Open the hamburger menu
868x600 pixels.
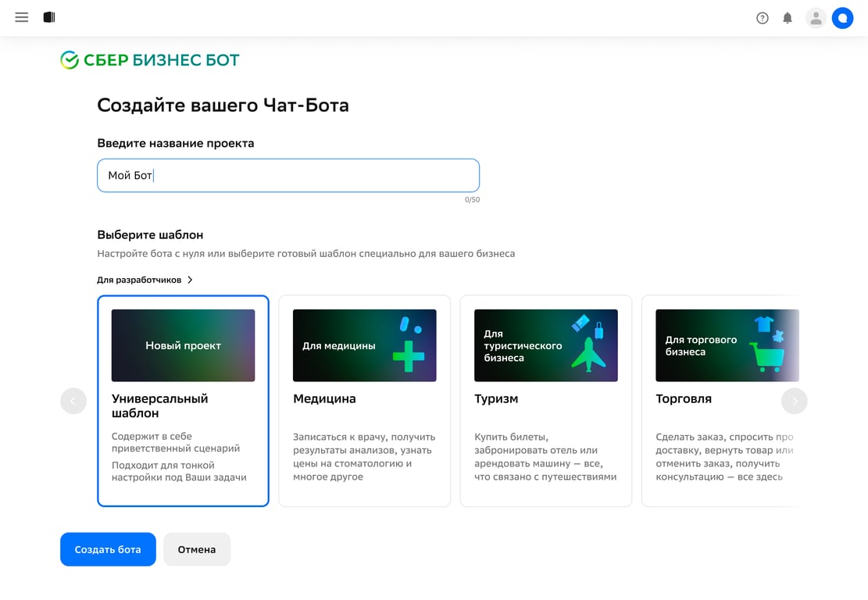coord(22,17)
